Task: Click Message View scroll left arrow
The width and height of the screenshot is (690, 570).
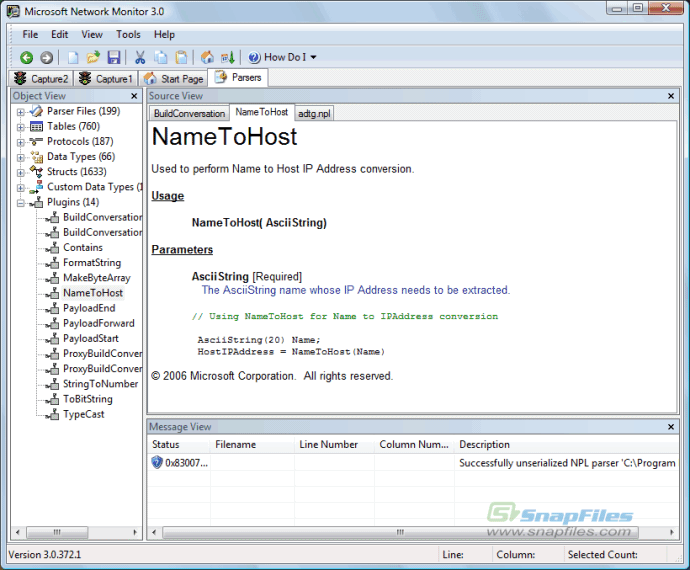Action: [154, 533]
